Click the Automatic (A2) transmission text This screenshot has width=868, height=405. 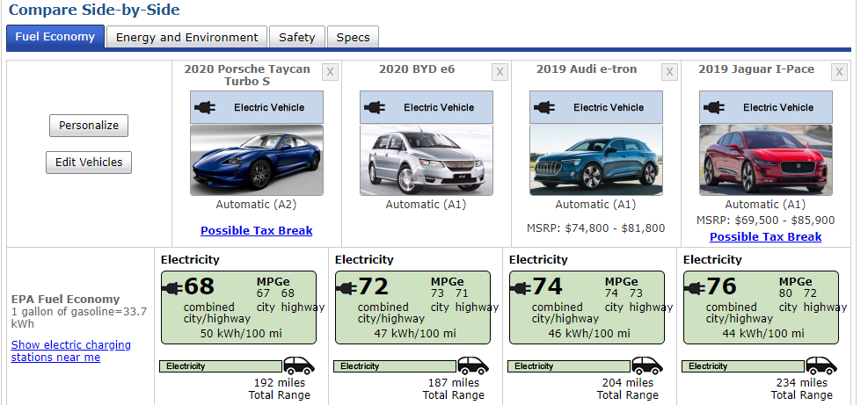click(256, 204)
